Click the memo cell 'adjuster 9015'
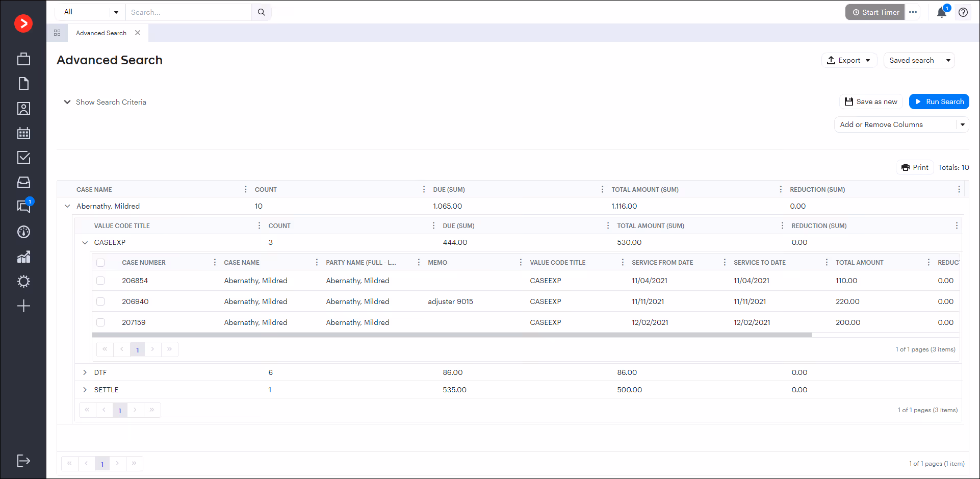Viewport: 980px width, 479px height. (x=450, y=301)
